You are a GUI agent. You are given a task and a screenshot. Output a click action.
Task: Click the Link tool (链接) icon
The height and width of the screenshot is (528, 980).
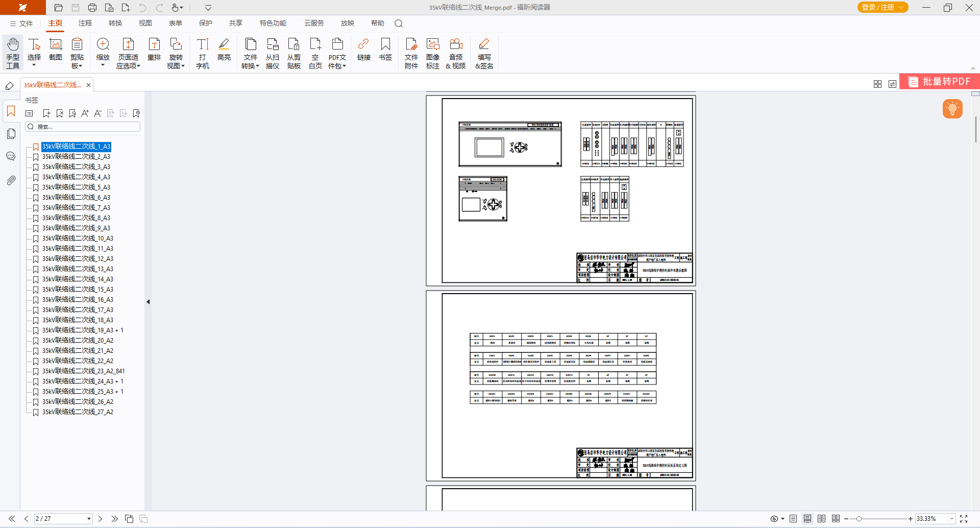click(x=363, y=50)
